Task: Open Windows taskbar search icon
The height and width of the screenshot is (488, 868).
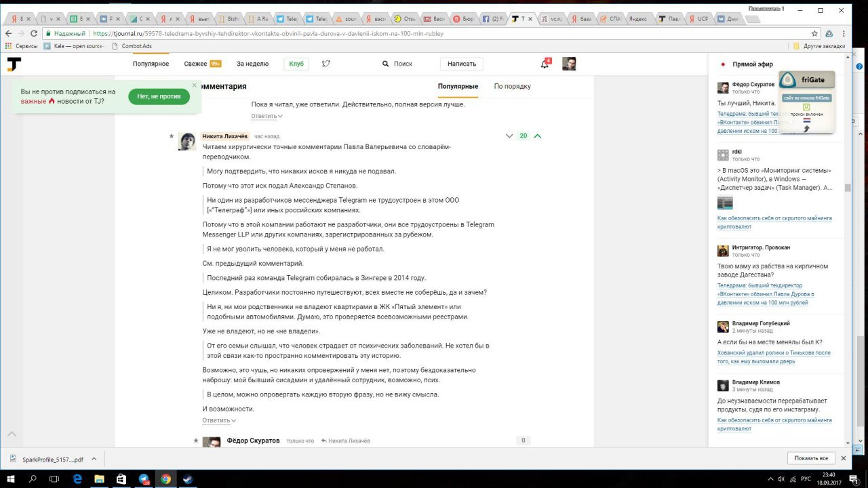Action: coord(33,479)
